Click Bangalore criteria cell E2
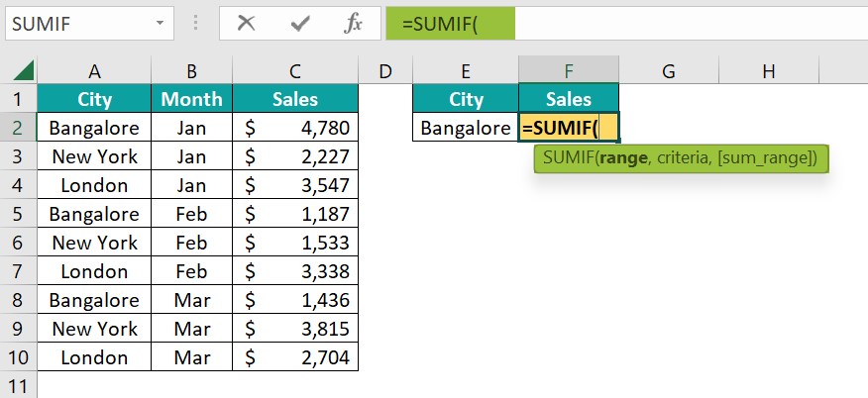Screen dimensions: 868x398 pos(466,128)
